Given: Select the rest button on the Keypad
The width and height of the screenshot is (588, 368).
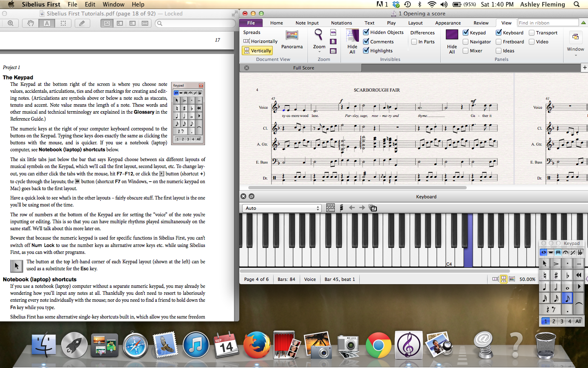Looking at the screenshot, I should (550, 310).
